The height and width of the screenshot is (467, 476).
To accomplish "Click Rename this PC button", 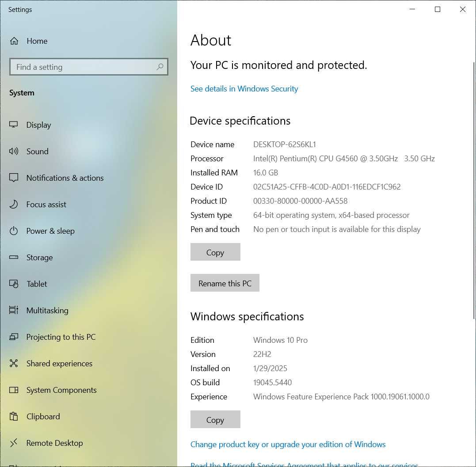I will (x=225, y=283).
